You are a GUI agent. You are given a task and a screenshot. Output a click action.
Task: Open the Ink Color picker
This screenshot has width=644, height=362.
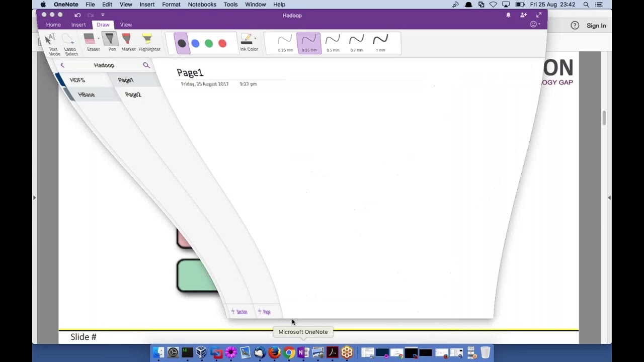click(249, 43)
